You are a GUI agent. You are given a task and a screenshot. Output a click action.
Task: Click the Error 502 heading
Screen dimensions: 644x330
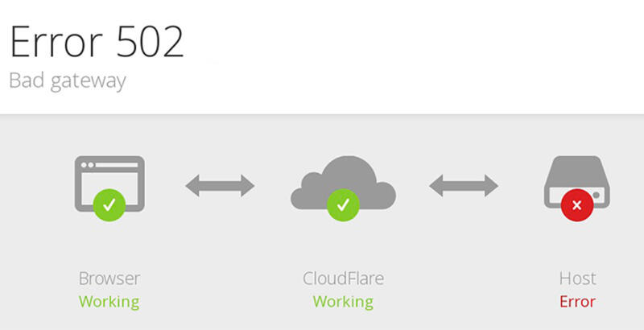[x=97, y=42]
